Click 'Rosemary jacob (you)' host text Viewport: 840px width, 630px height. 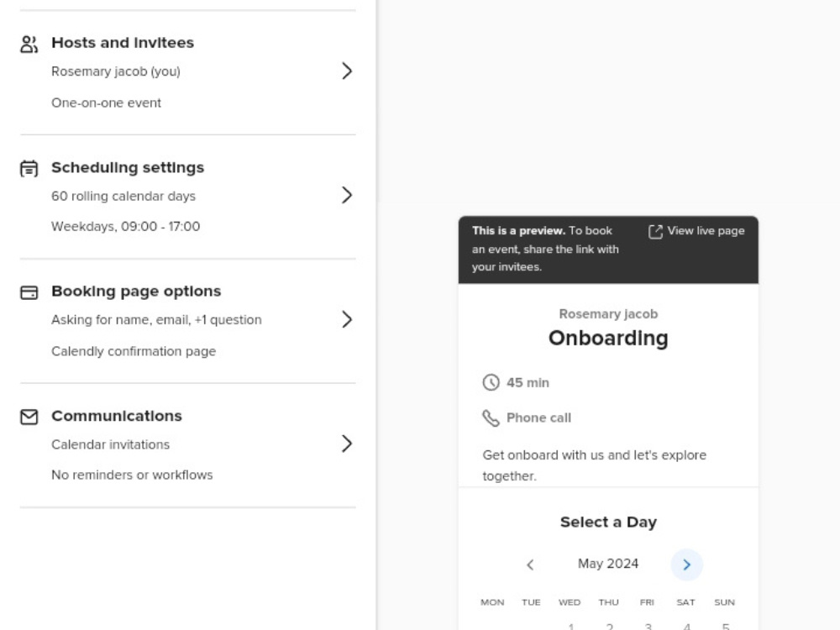point(116,71)
